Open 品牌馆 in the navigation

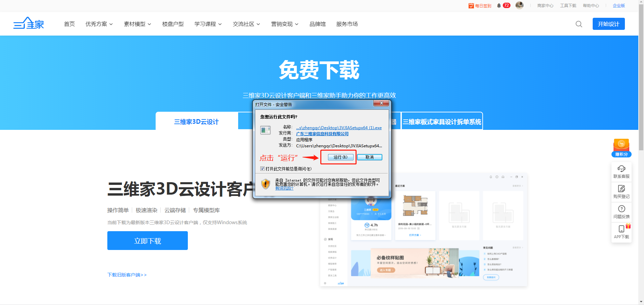click(x=318, y=24)
